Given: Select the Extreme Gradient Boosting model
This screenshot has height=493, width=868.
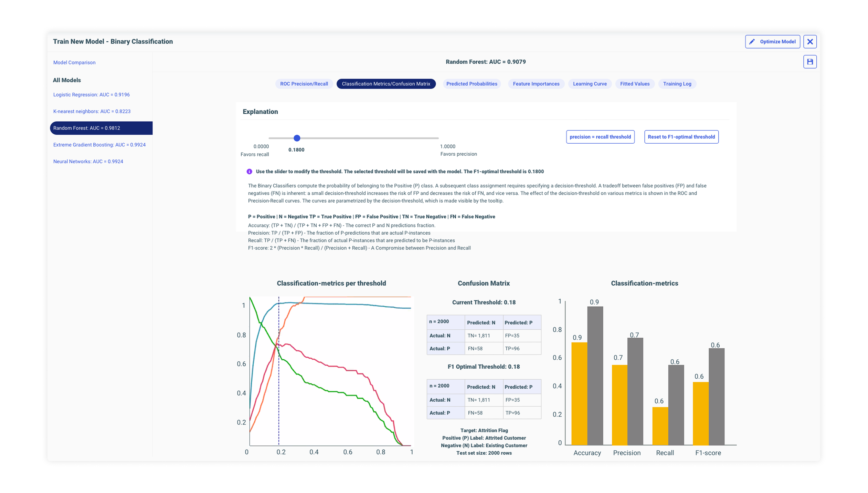Looking at the screenshot, I should click(99, 145).
